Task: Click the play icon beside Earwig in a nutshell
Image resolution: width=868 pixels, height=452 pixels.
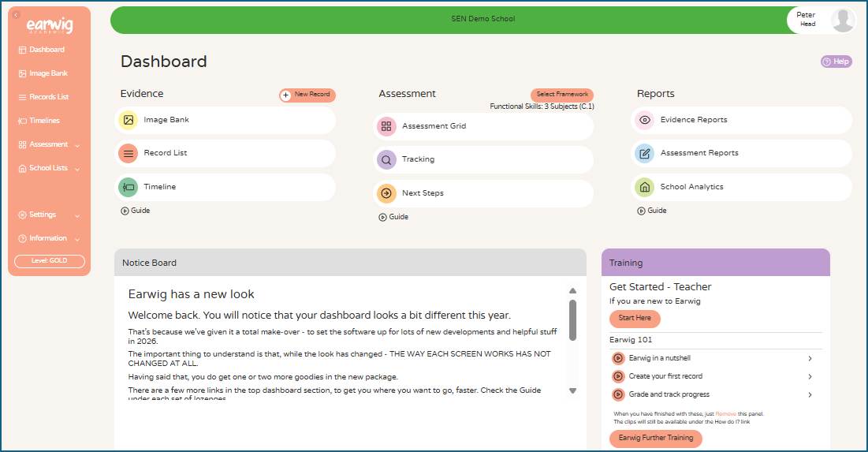Action: point(618,358)
